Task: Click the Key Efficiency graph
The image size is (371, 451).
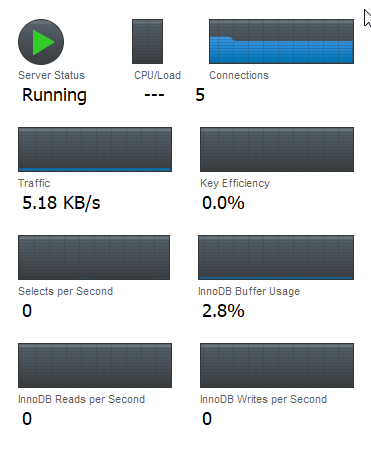Action: 277,149
